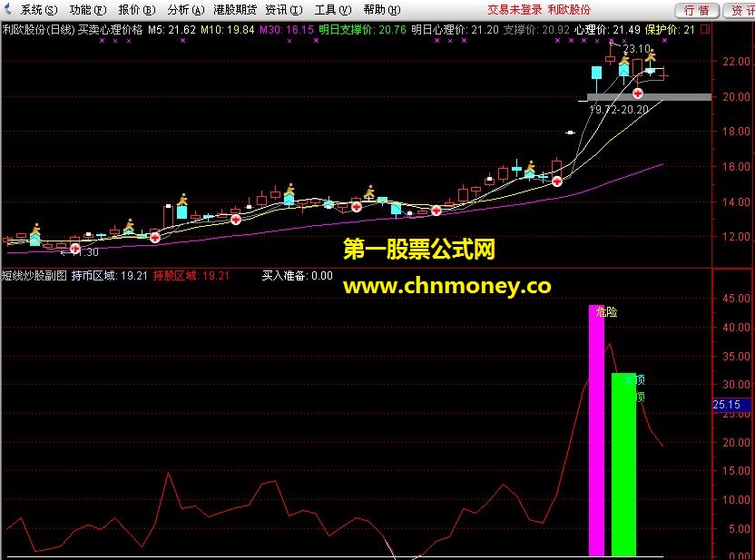This screenshot has width=755, height=560.
Task: Click the magenta 危险 bar
Action: pos(596,430)
